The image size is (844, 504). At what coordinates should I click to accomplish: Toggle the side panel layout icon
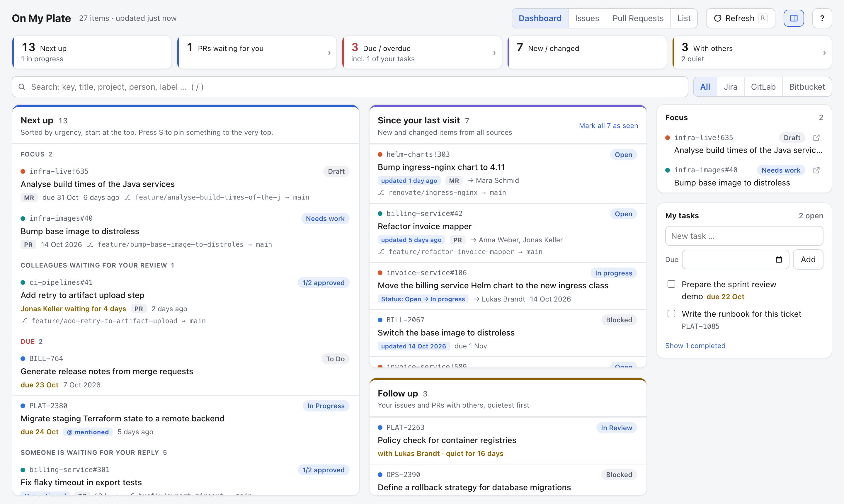793,18
